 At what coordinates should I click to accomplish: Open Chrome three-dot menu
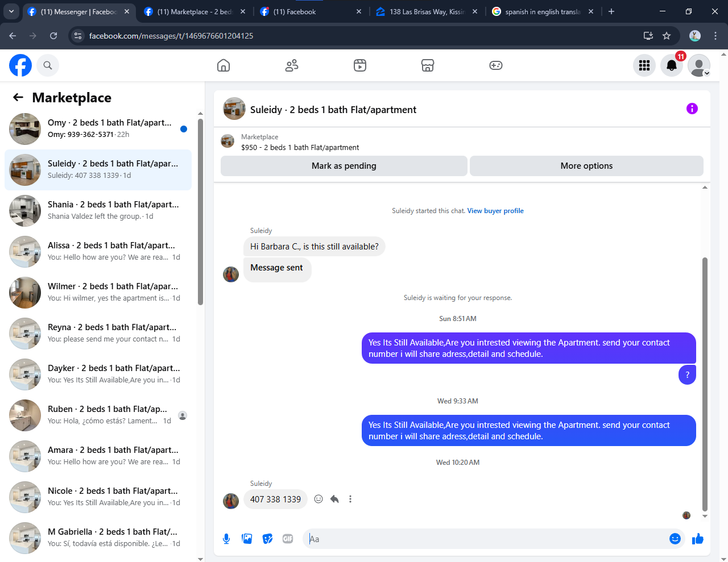point(715,36)
